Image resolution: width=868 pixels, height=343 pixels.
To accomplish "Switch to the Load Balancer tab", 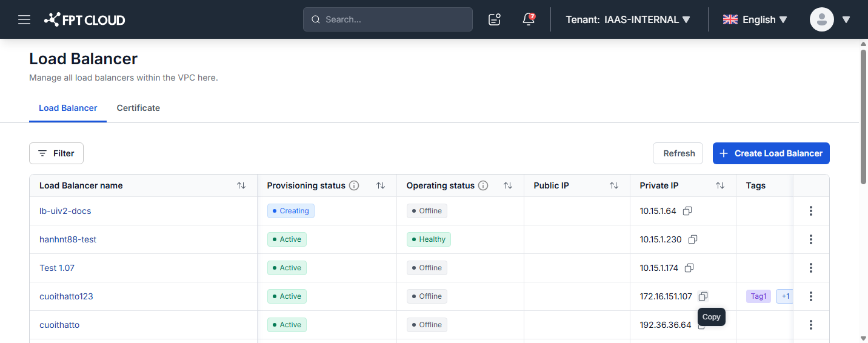I will [68, 108].
